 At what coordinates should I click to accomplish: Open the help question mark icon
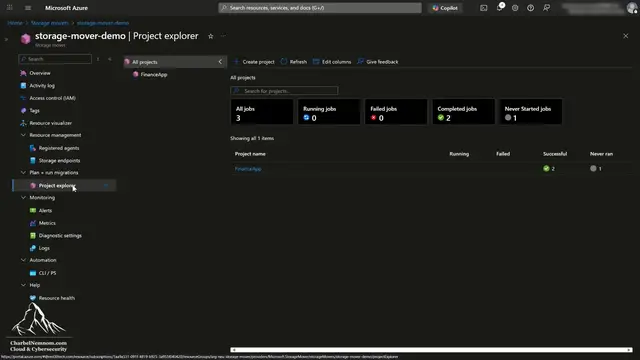pos(531,8)
